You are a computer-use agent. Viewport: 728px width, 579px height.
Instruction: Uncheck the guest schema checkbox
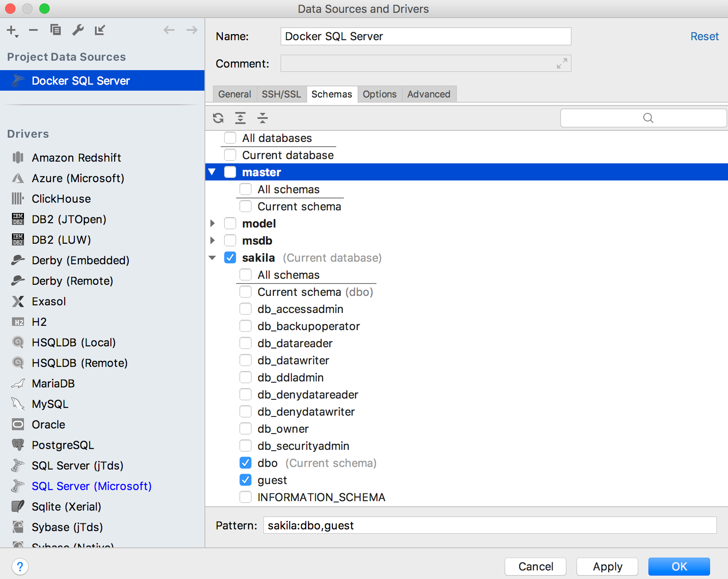click(246, 480)
